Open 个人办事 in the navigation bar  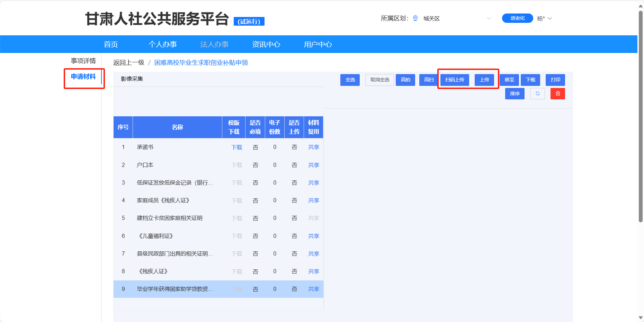pos(162,44)
